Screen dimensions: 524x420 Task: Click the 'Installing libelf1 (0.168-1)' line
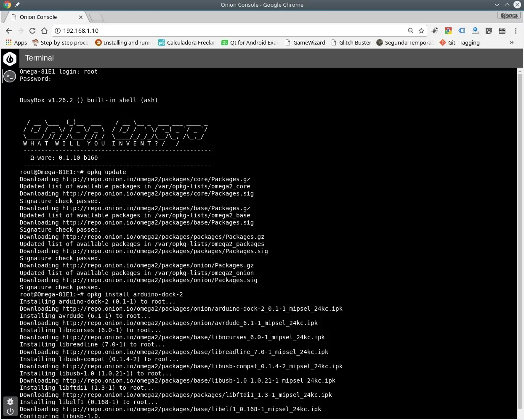89,402
